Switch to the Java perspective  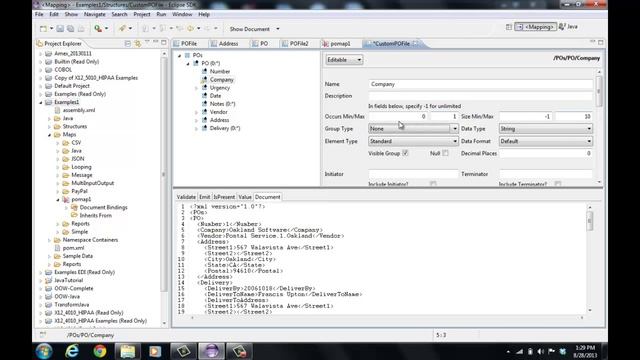click(x=568, y=27)
